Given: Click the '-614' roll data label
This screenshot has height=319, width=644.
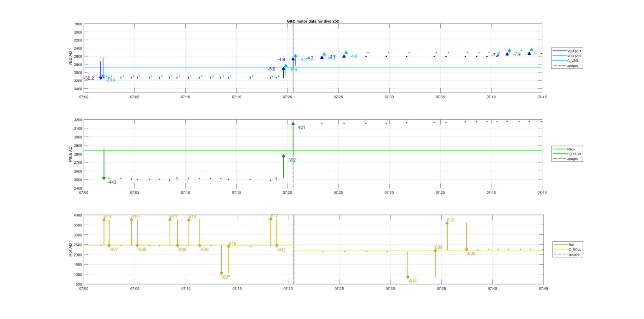Looking at the screenshot, I should coord(412,281).
